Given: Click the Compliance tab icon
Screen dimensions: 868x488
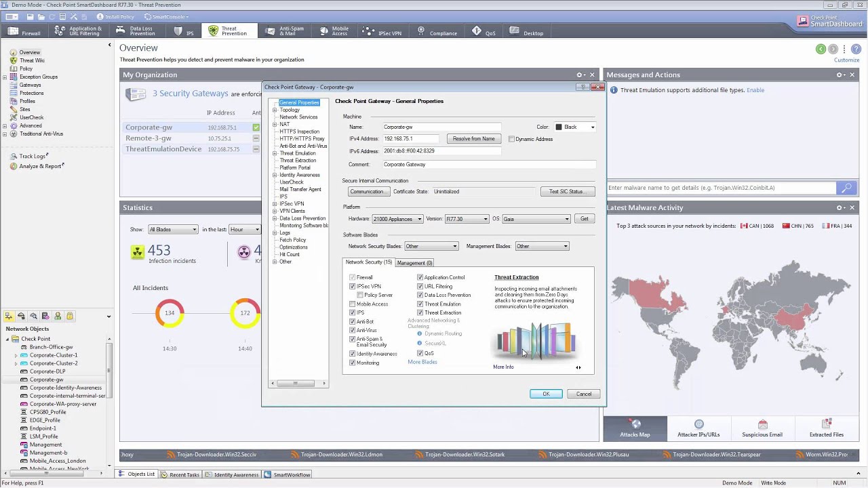Looking at the screenshot, I should tap(421, 31).
